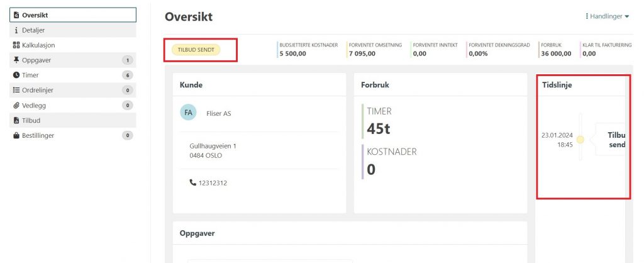This screenshot has height=263, width=644.
Task: Click the yellow timeline marker dot
Action: click(580, 140)
